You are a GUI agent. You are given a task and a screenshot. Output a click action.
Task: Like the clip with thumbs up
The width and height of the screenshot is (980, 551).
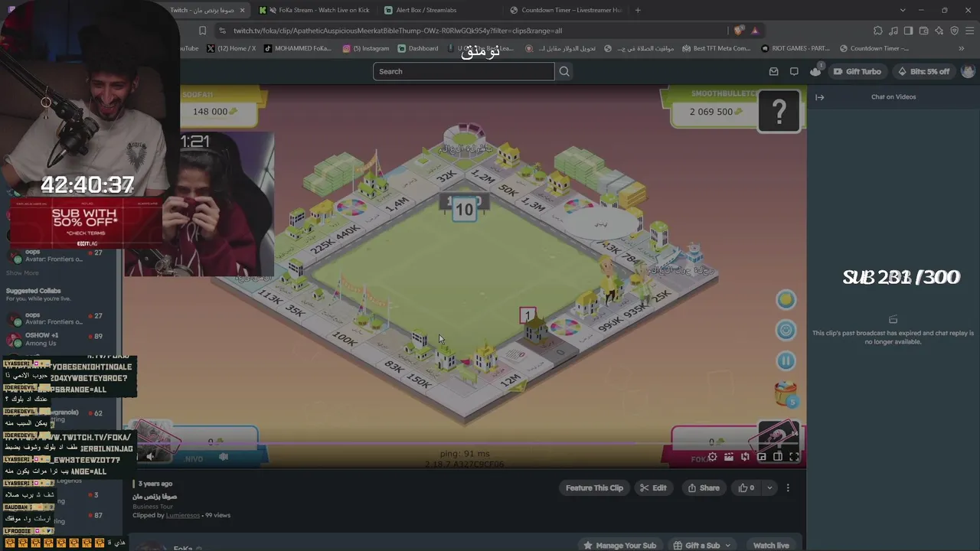(x=746, y=487)
